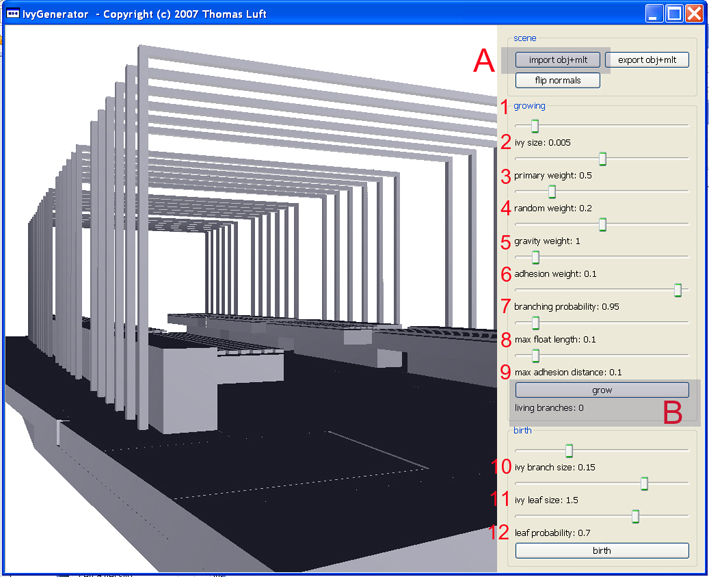This screenshot has width=709, height=577.
Task: Select the ivy leaf size slider thumb
Action: click(644, 484)
